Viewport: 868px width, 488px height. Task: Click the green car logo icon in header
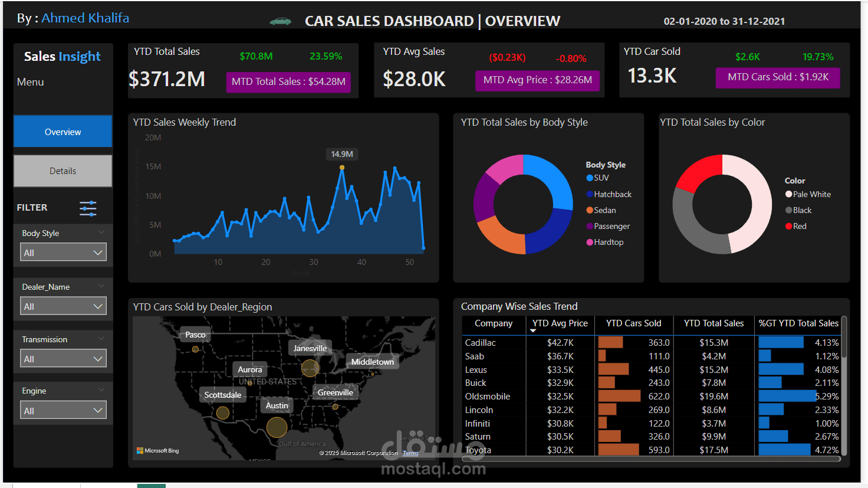point(281,21)
